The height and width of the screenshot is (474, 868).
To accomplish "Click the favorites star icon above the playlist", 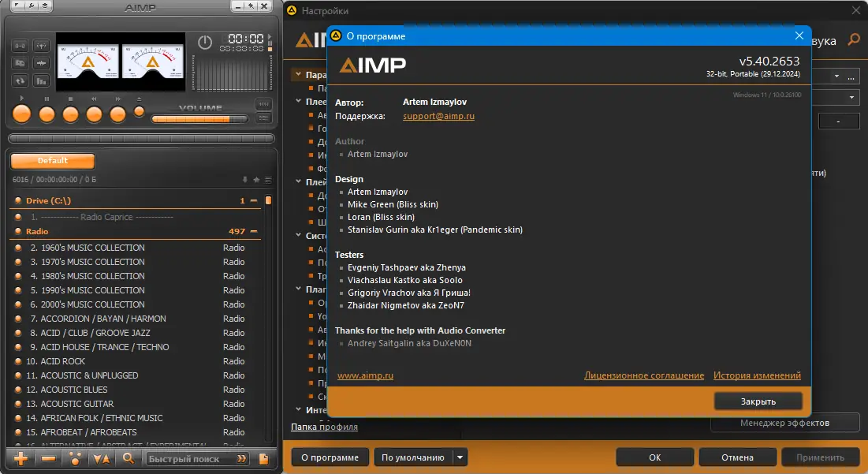I will point(256,179).
